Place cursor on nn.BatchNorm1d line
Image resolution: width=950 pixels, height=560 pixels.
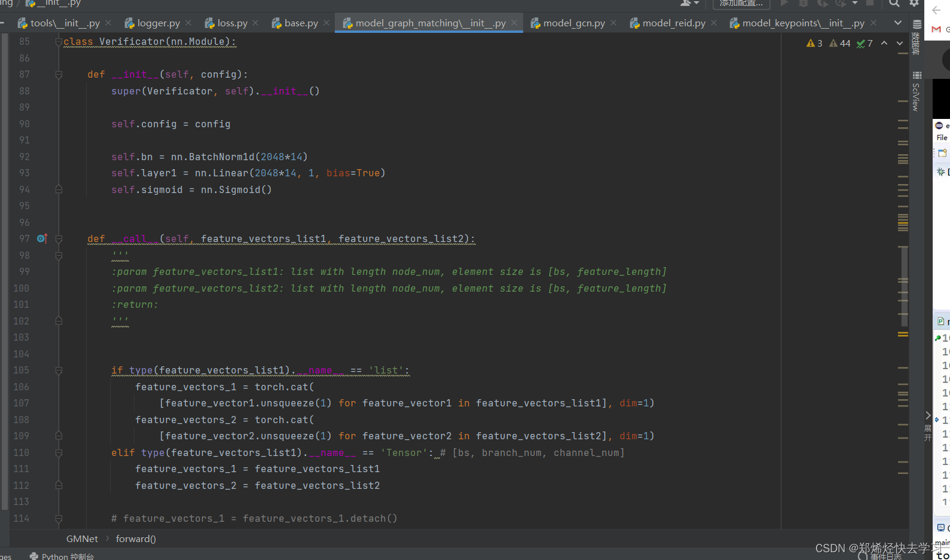pyautogui.click(x=209, y=157)
